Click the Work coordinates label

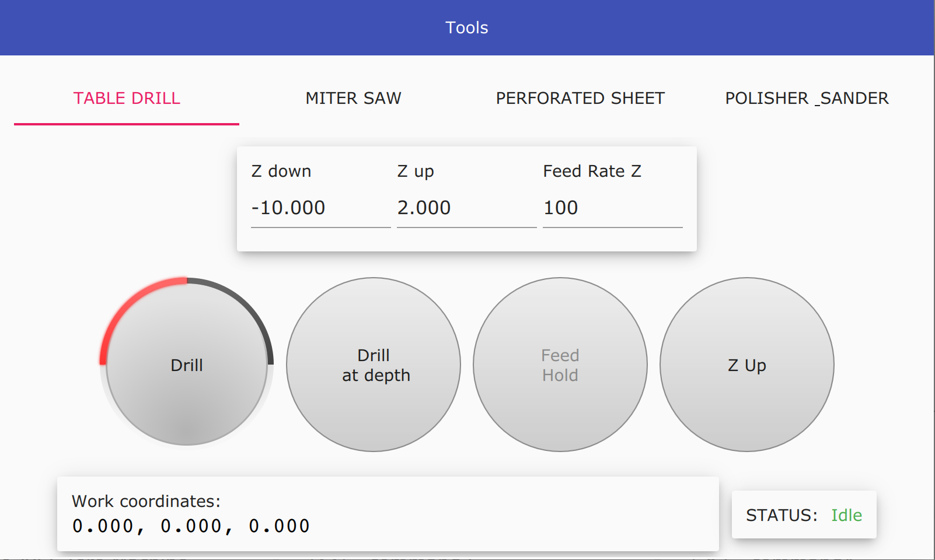[x=146, y=501]
